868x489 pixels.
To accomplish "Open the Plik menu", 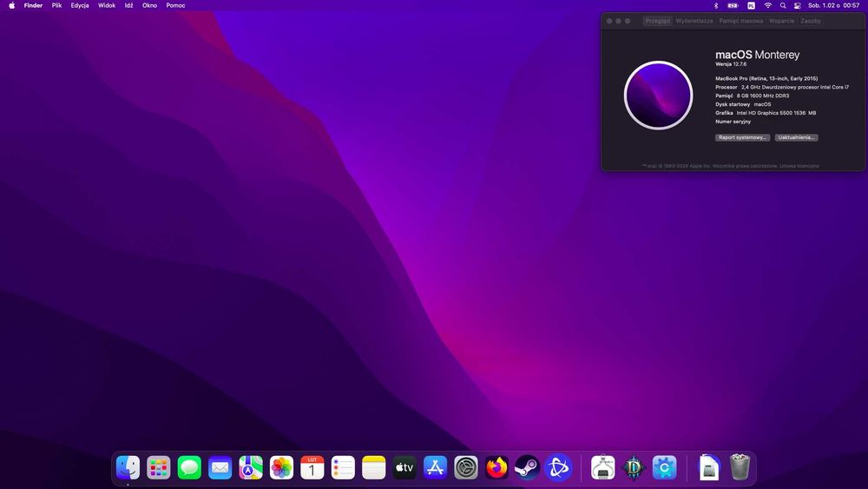I will 56,5.
